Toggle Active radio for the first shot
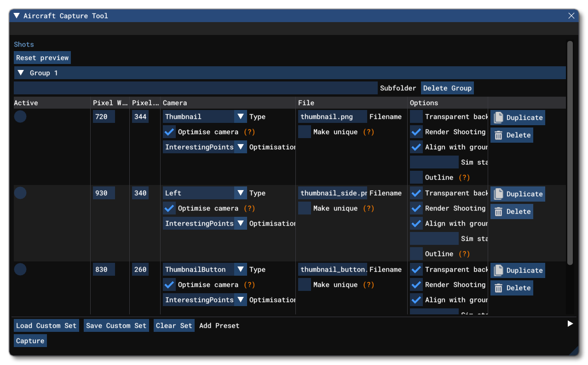 tap(20, 117)
